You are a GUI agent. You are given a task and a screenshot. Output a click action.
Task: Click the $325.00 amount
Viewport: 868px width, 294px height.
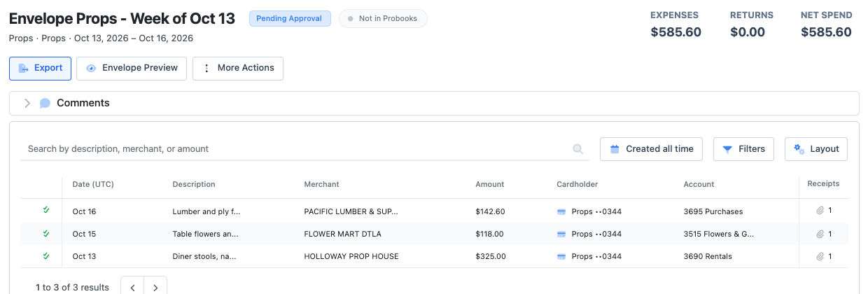click(491, 256)
